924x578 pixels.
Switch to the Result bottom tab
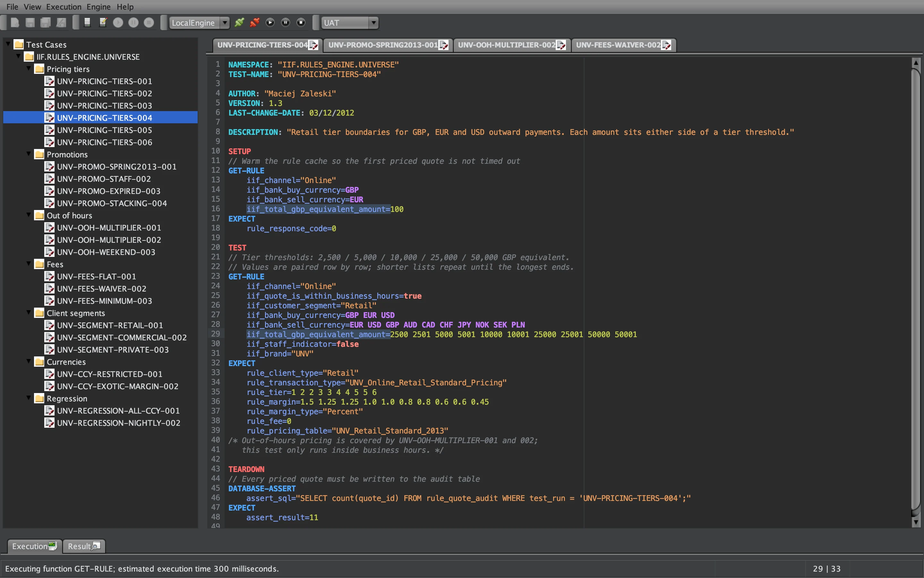(x=84, y=546)
